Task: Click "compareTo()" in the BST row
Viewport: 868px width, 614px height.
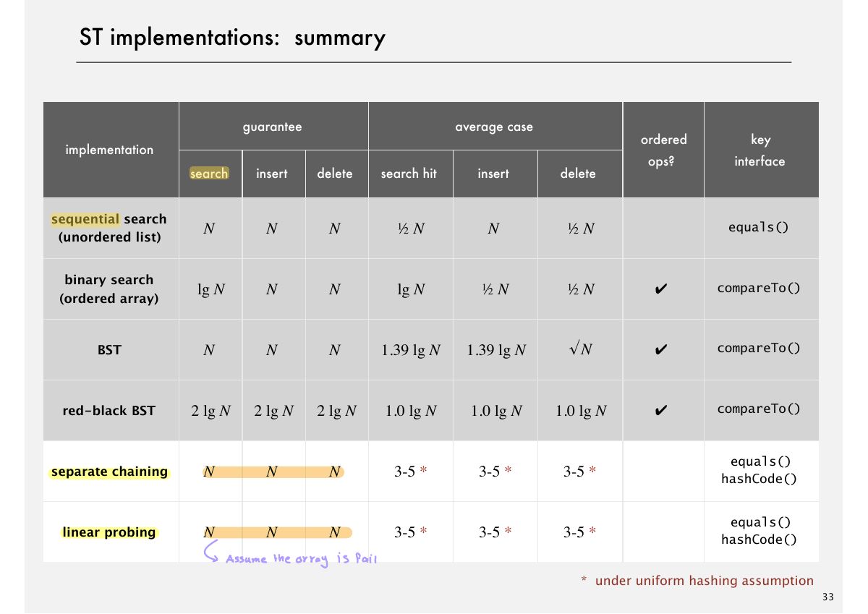Action: (x=759, y=348)
